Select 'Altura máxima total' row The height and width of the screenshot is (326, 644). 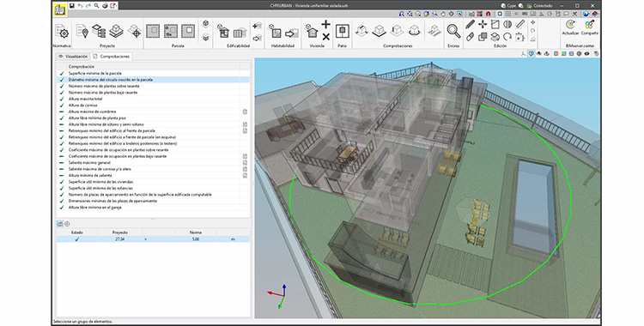coord(153,99)
